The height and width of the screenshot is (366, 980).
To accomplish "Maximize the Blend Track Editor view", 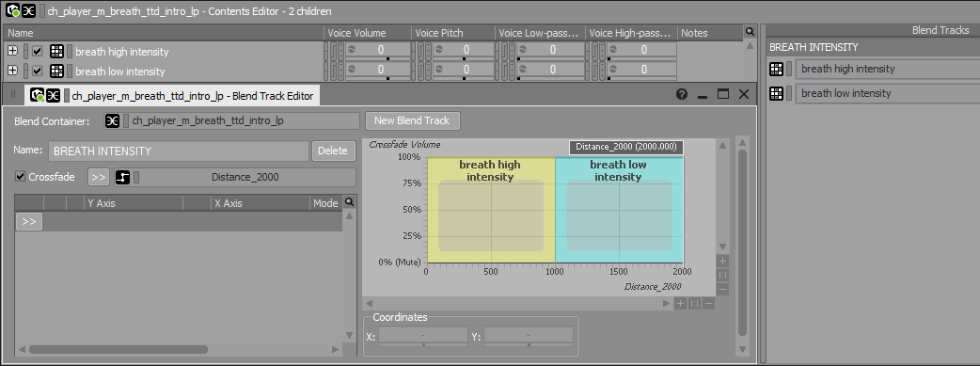I will coord(723,94).
